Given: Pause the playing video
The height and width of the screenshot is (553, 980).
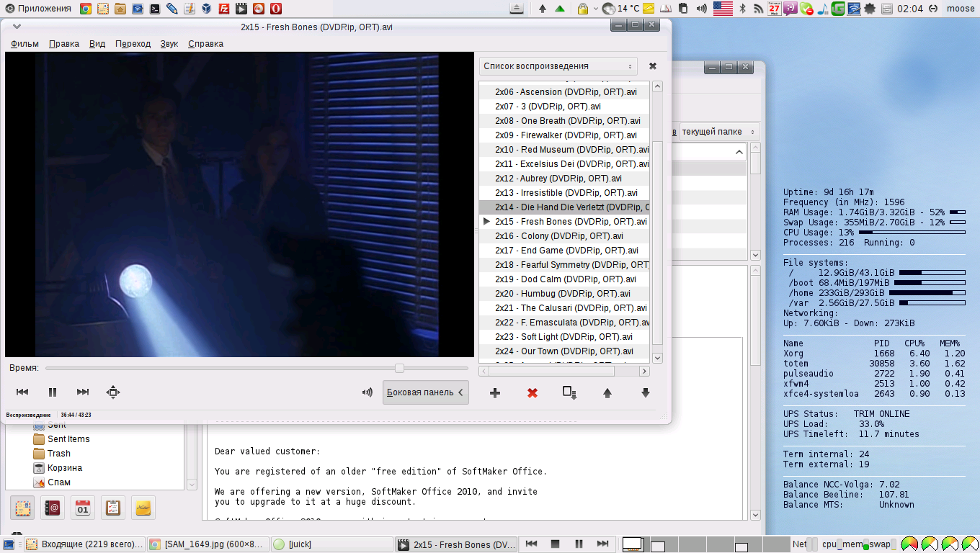Looking at the screenshot, I should coord(53,392).
